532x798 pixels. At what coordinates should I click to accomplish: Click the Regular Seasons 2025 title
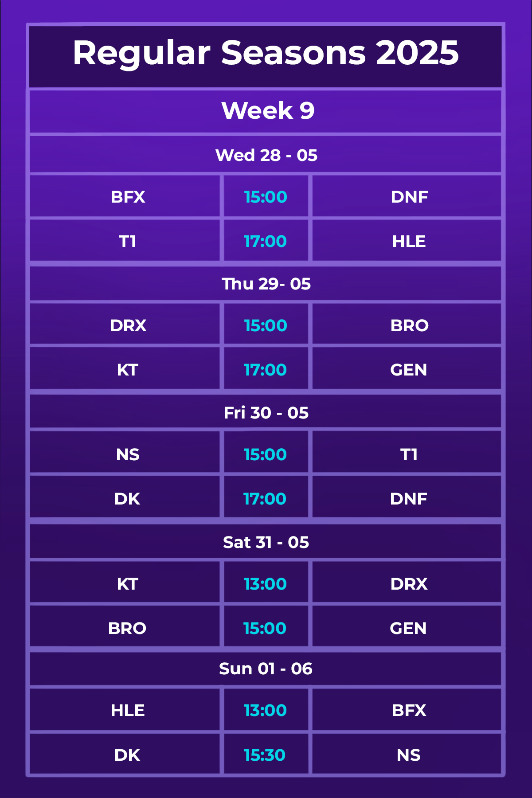click(266, 53)
